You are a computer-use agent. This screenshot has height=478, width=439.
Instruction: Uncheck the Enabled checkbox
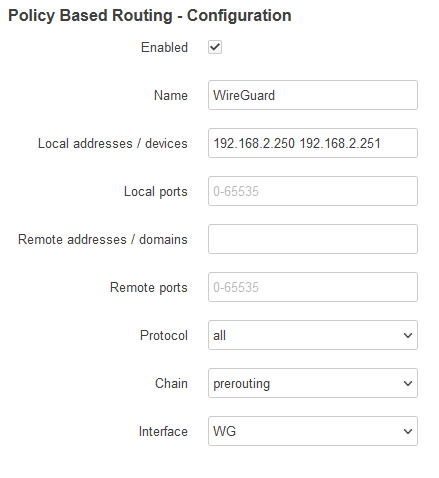[x=215, y=47]
